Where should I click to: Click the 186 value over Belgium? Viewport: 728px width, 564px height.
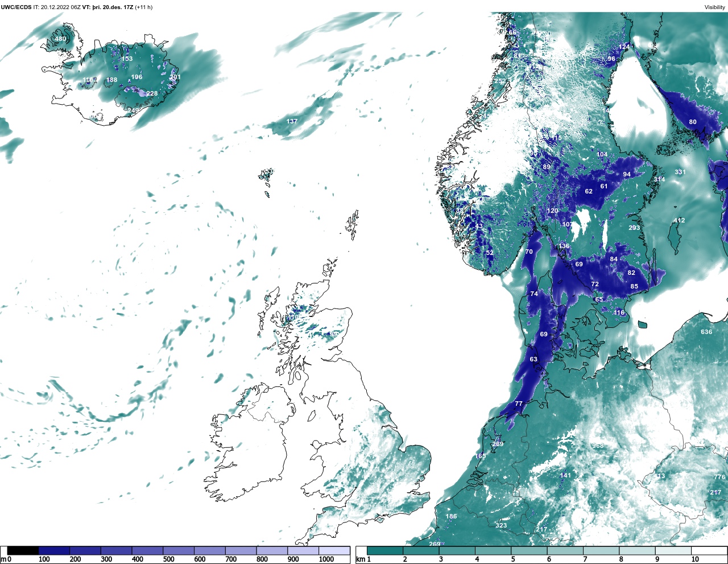(x=451, y=517)
